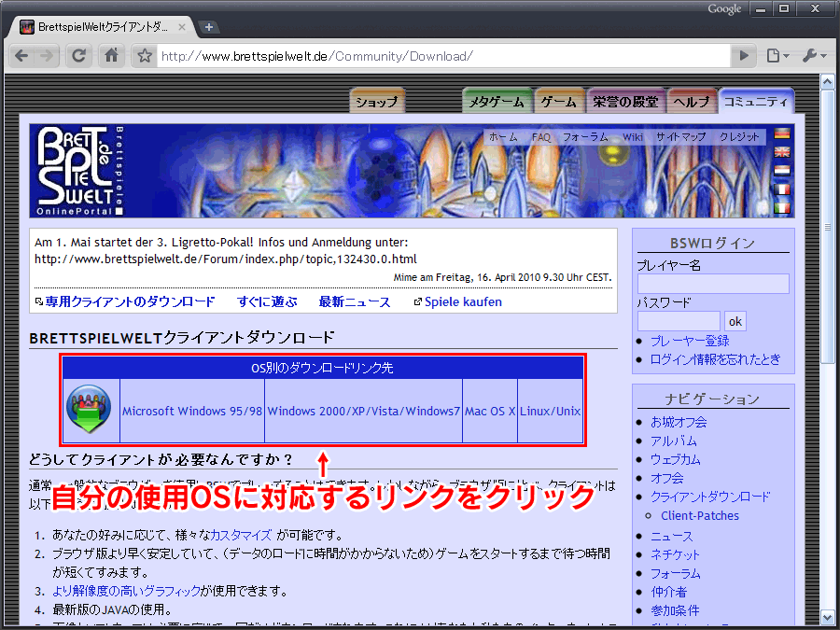Click より解像度の高いグラフィック link

click(126, 591)
